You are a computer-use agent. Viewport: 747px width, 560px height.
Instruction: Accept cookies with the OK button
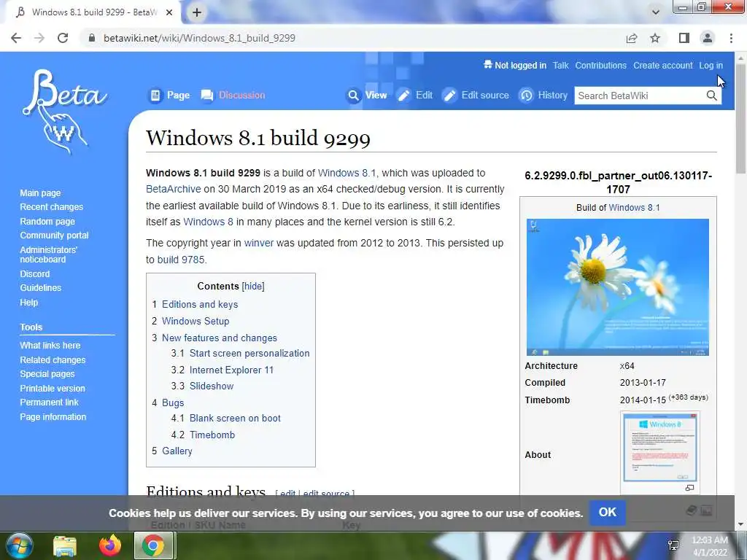[608, 513]
